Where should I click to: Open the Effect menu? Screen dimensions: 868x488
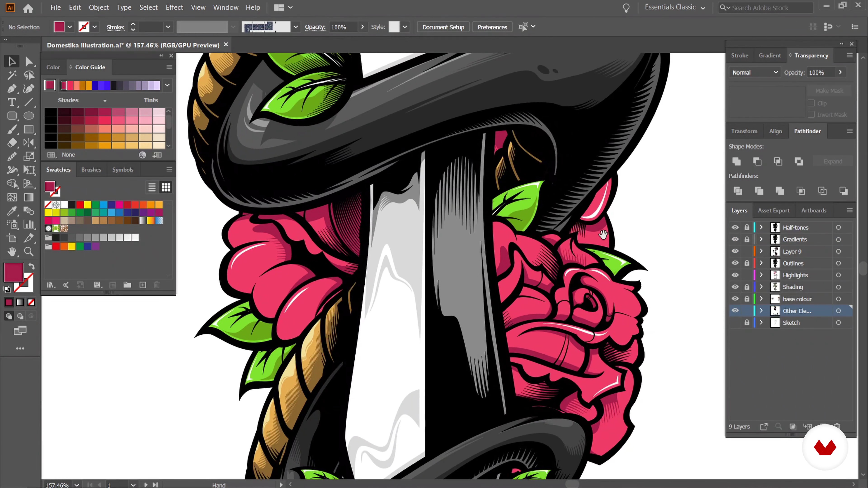174,7
